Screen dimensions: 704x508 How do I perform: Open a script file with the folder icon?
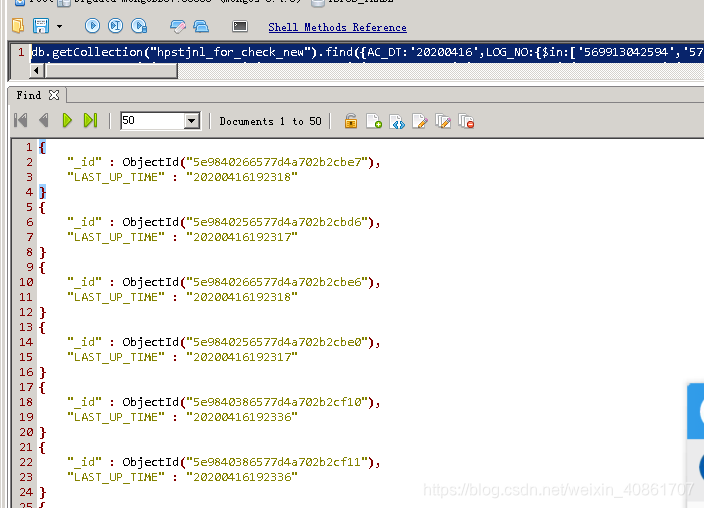pos(18,26)
